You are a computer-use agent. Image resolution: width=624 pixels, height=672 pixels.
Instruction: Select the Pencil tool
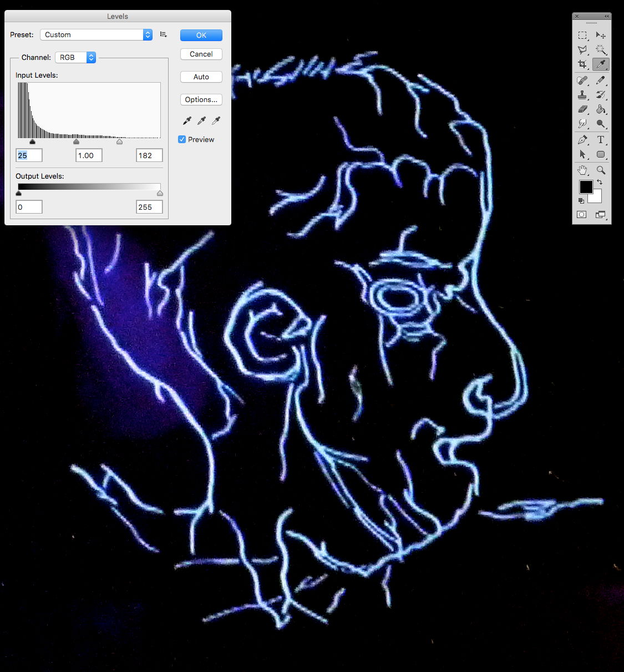pyautogui.click(x=601, y=80)
